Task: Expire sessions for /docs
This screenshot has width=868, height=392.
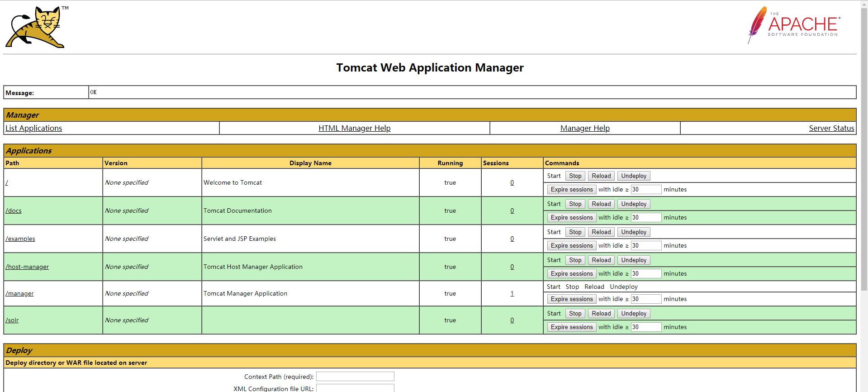Action: pos(572,218)
